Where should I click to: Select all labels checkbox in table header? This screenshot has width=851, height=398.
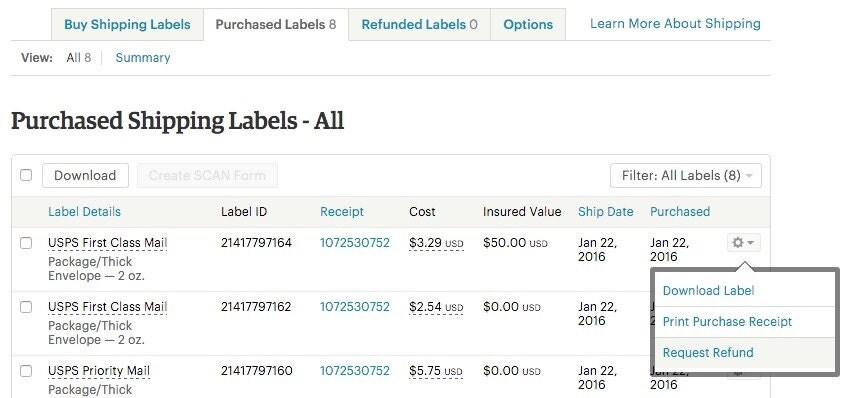coord(26,175)
